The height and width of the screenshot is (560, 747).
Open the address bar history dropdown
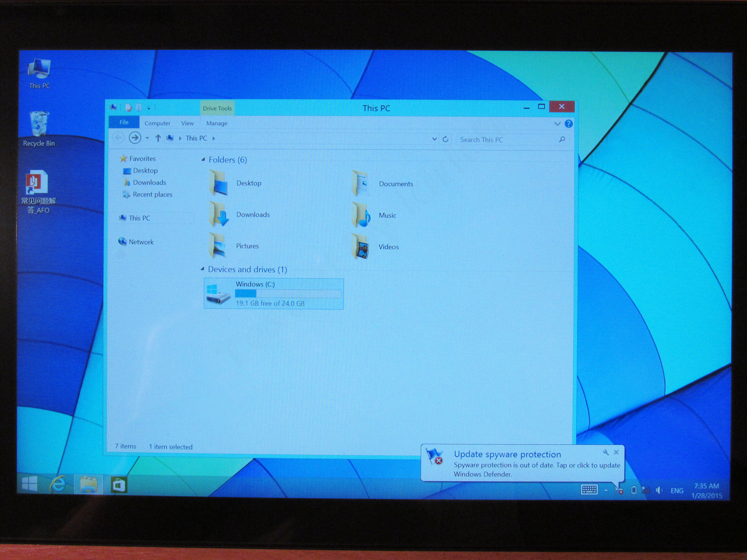point(434,139)
